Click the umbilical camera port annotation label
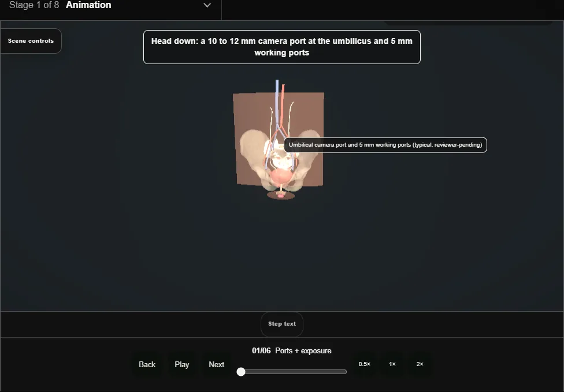This screenshot has height=392, width=564. tap(385, 145)
